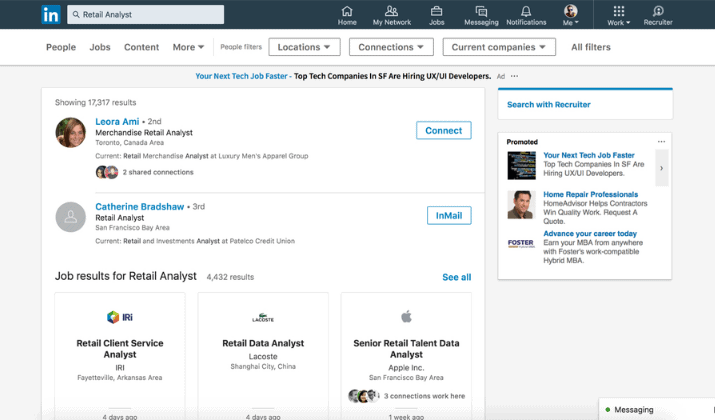Open Search with Recruiter link
Viewport: 715px width, 420px height.
point(549,104)
